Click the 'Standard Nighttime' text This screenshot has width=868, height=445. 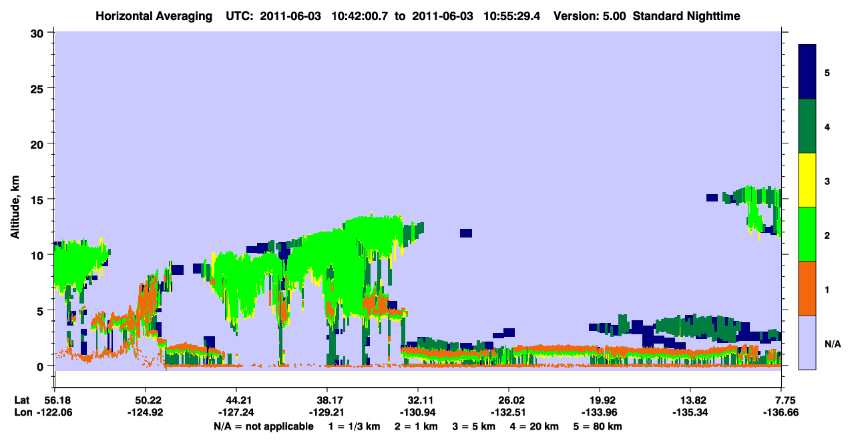point(686,16)
